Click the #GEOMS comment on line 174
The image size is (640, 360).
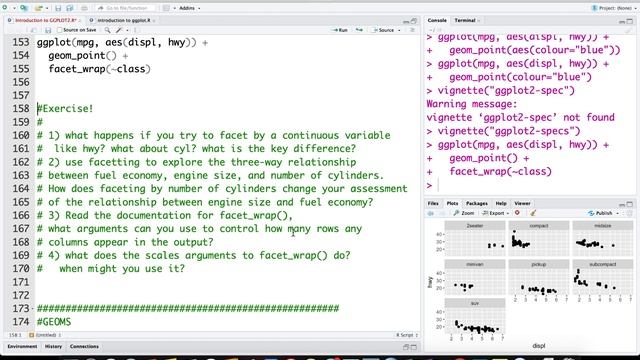pos(54,322)
